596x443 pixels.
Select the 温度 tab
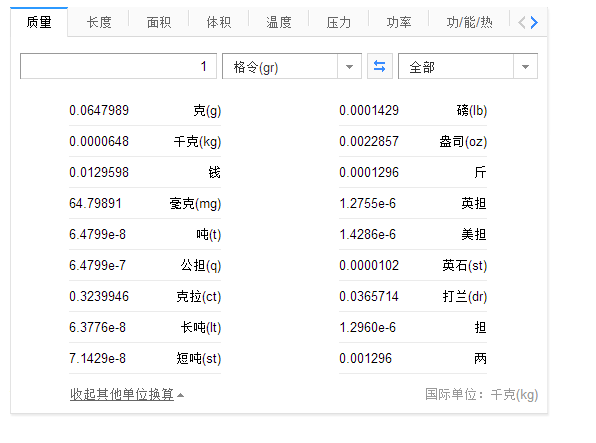click(x=279, y=22)
